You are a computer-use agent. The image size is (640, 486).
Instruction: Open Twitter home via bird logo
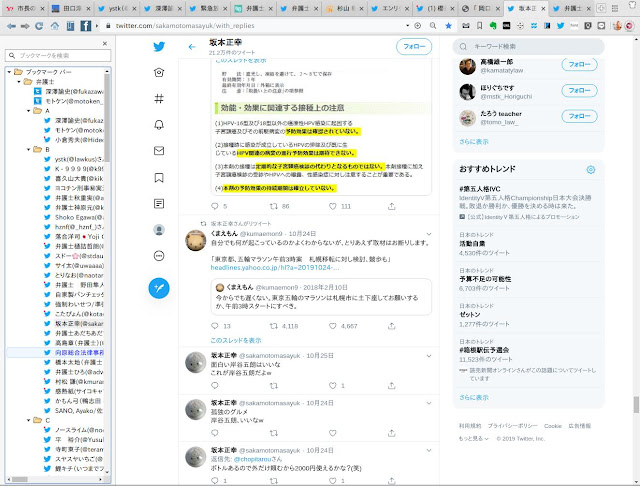pos(159,47)
